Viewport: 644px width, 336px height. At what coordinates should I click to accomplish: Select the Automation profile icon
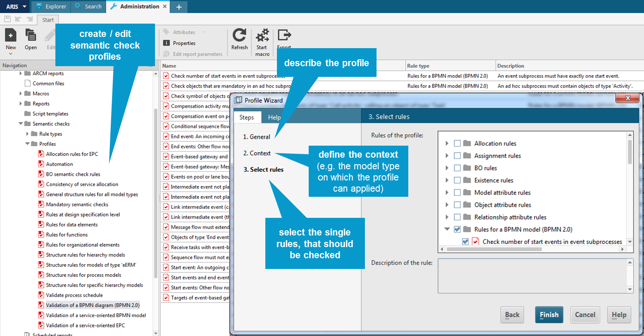click(41, 164)
